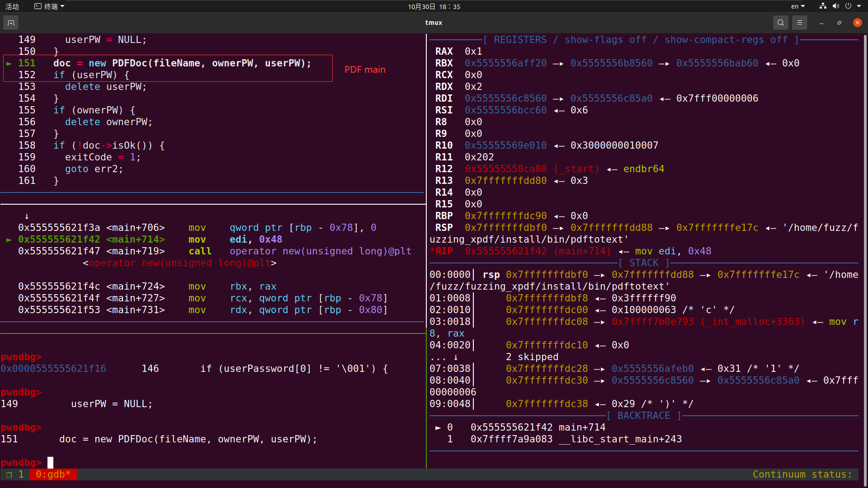Click RBP value 0x7fffffffdc90
Viewport: 868px width, 488px height.
click(x=505, y=216)
